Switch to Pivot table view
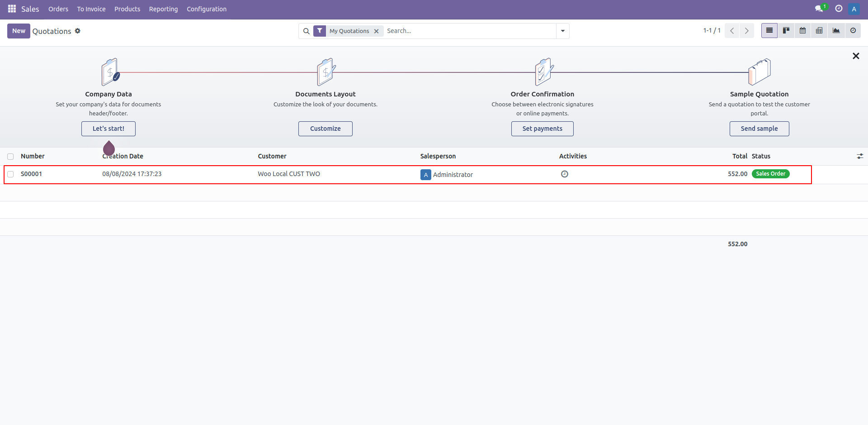 [819, 31]
